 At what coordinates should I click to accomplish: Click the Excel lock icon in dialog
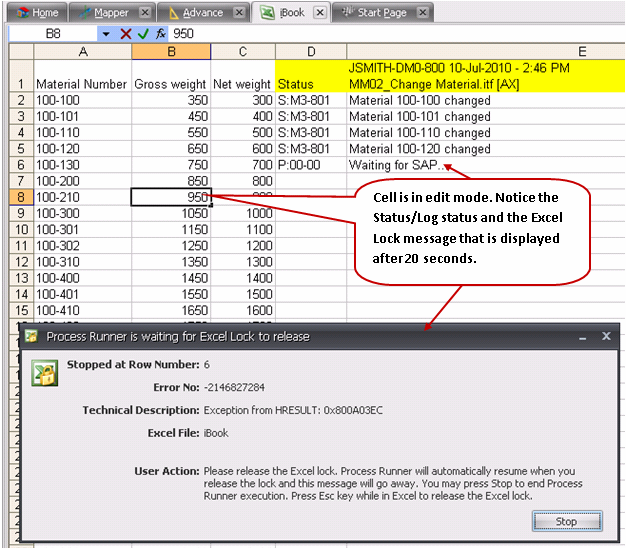click(43, 372)
